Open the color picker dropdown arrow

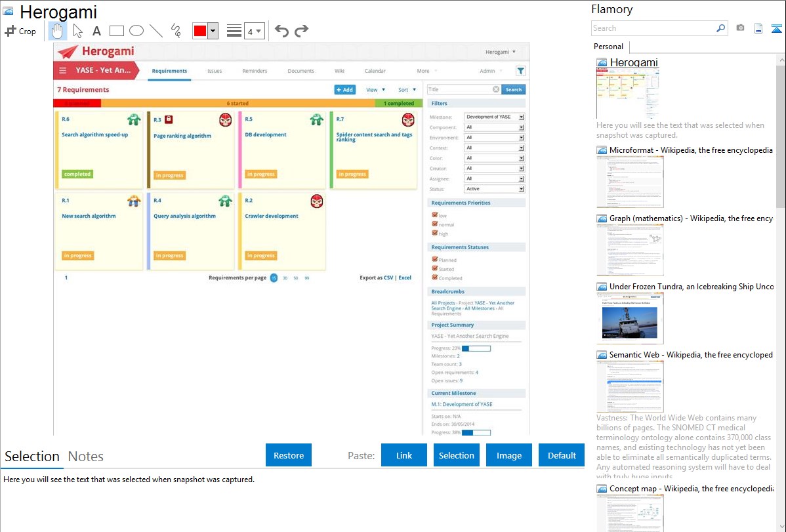click(213, 31)
